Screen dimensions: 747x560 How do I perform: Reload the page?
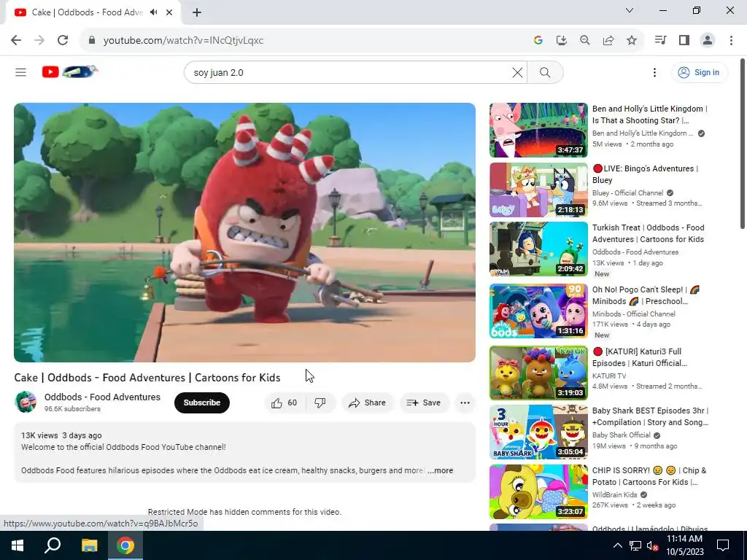click(63, 41)
